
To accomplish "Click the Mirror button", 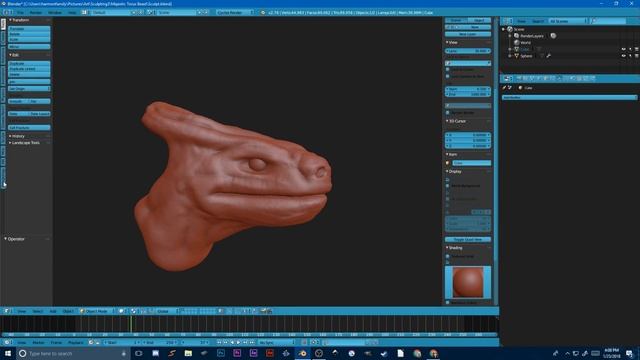I will pyautogui.click(x=29, y=47).
